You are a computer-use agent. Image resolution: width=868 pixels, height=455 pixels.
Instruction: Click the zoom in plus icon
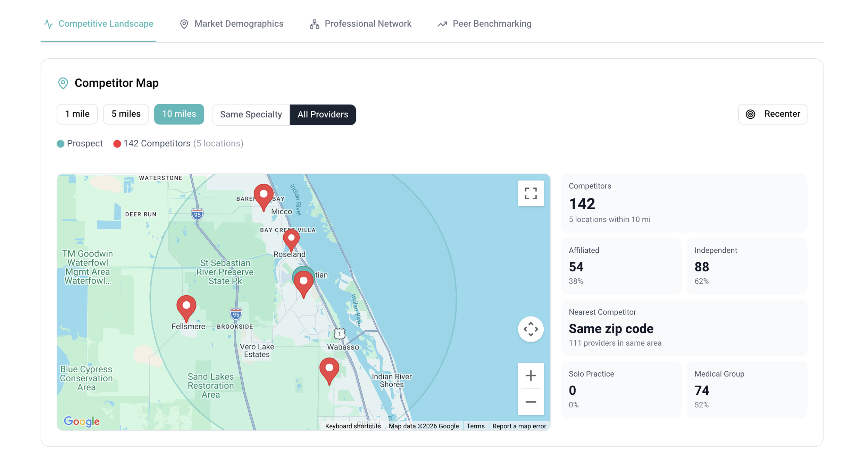point(531,375)
